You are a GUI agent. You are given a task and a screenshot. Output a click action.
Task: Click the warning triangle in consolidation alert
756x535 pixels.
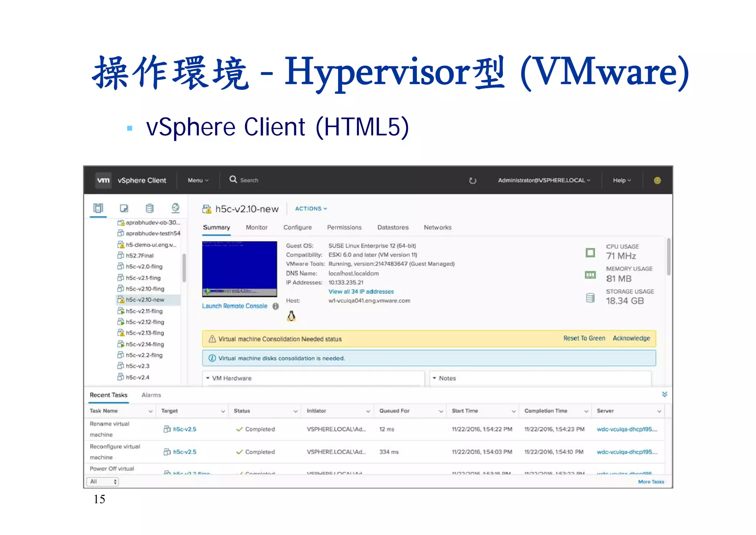tap(212, 339)
